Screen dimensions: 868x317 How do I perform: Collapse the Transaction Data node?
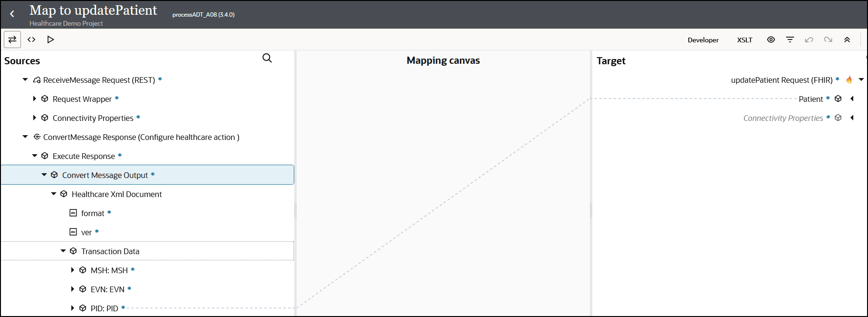tap(63, 251)
